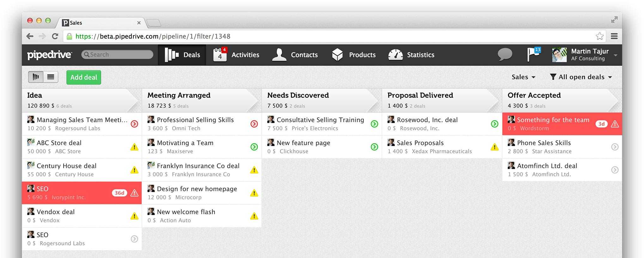Click the green icon on Rosewood, Inc. deal

[495, 124]
